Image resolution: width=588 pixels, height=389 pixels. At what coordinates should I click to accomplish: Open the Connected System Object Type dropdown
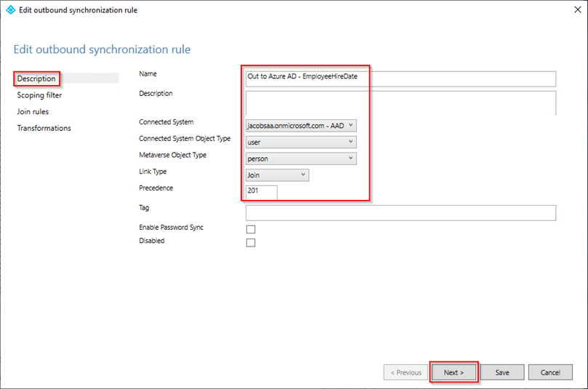coord(301,142)
